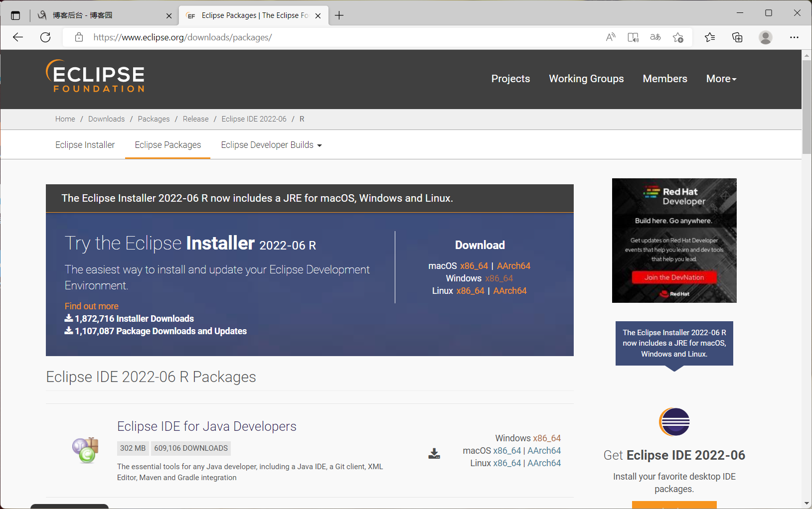This screenshot has width=812, height=509.
Task: Open the browser profile avatar
Action: [x=766, y=37]
